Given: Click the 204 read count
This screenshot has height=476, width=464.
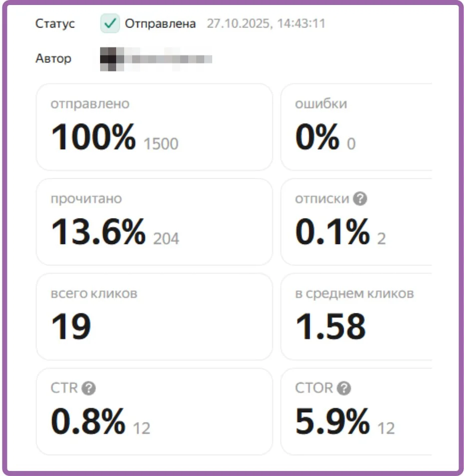Looking at the screenshot, I should coord(166,238).
